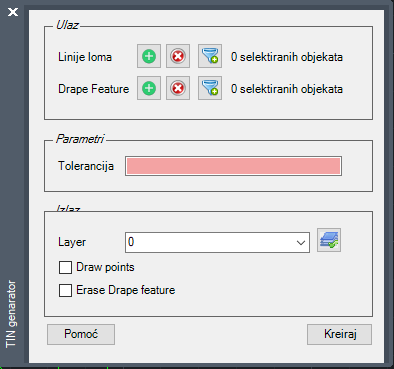Expand the Layer dropdown arrow

click(301, 242)
